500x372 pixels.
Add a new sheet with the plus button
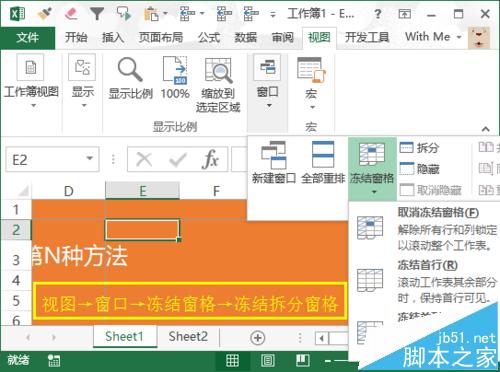pos(258,338)
